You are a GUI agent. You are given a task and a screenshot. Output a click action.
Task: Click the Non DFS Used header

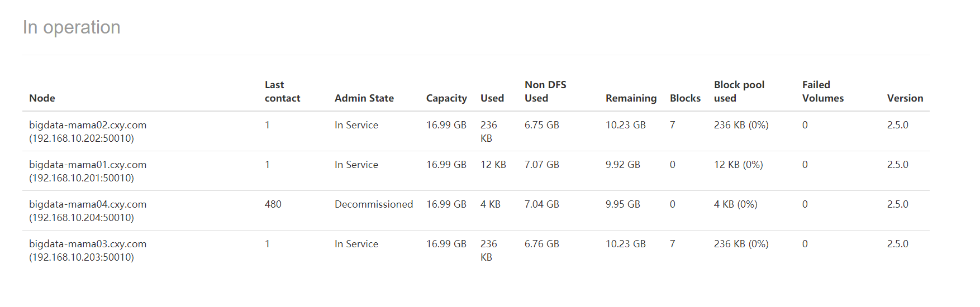[545, 92]
